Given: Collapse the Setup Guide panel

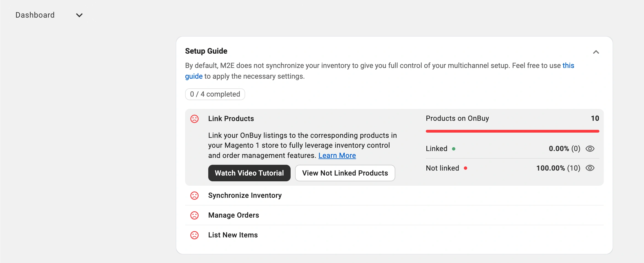Looking at the screenshot, I should click(x=596, y=52).
